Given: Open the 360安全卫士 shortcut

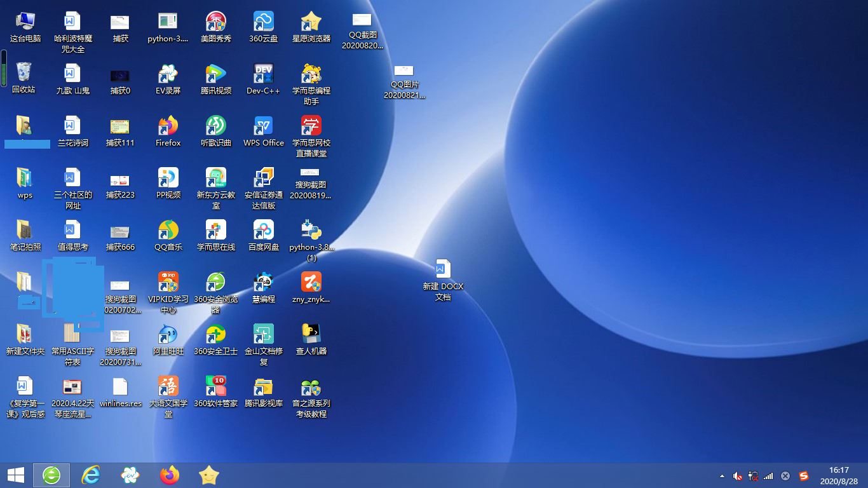Looking at the screenshot, I should click(x=216, y=340).
